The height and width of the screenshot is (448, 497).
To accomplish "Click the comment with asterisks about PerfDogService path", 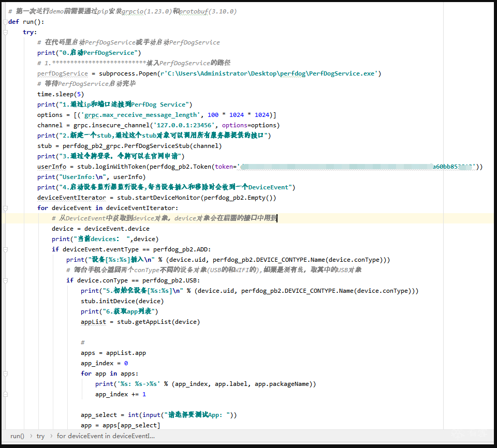I will point(134,63).
